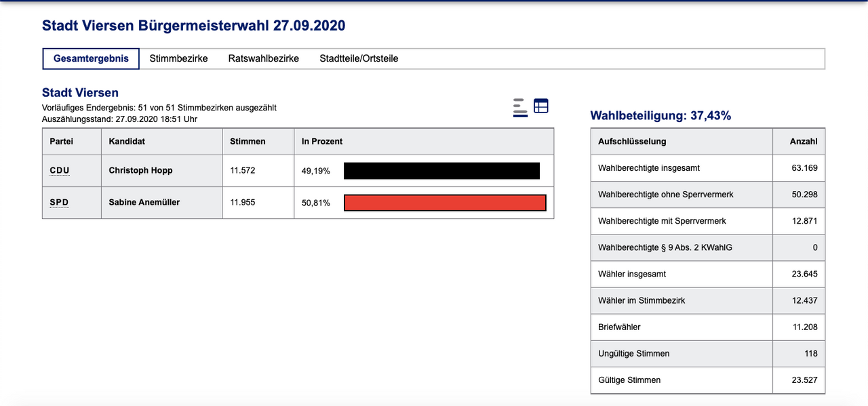Click the CDU party abbreviation
Screen dimensions: 868x406
point(60,170)
